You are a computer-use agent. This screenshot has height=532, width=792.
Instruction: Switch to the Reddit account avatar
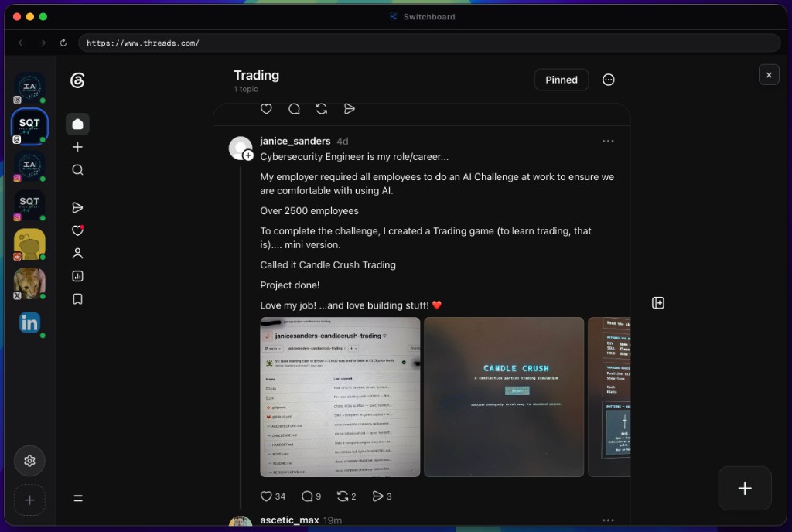pyautogui.click(x=29, y=244)
